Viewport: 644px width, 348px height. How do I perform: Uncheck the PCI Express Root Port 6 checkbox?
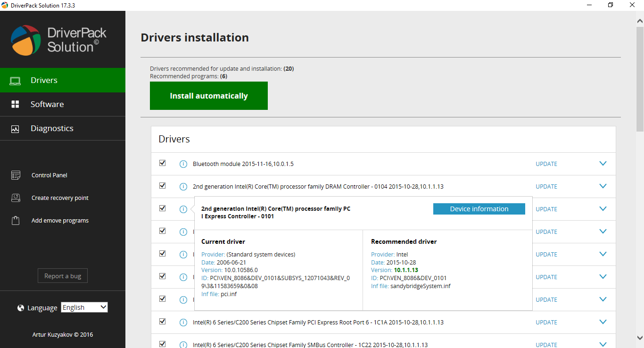pos(163,322)
